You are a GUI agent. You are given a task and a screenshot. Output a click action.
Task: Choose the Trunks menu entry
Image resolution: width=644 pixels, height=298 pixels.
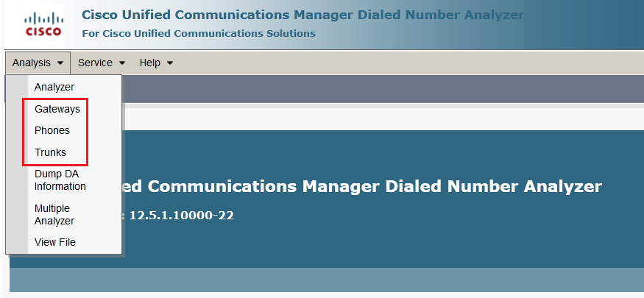50,152
